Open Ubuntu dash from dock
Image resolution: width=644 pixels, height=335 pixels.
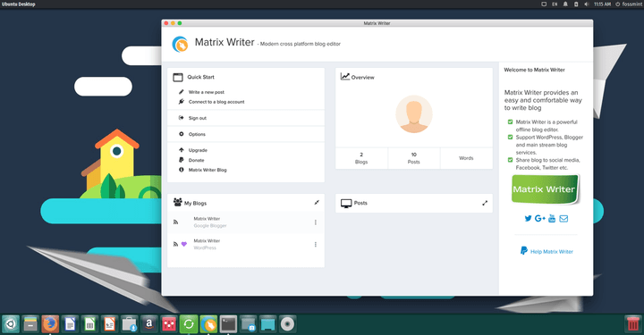tap(10, 324)
